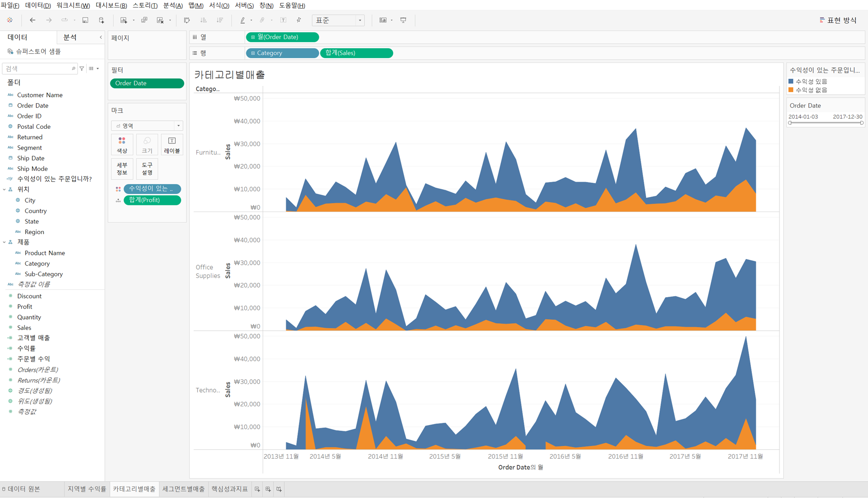The width and height of the screenshot is (868, 498).
Task: Click the new dashboard tab icon
Action: pyautogui.click(x=268, y=489)
